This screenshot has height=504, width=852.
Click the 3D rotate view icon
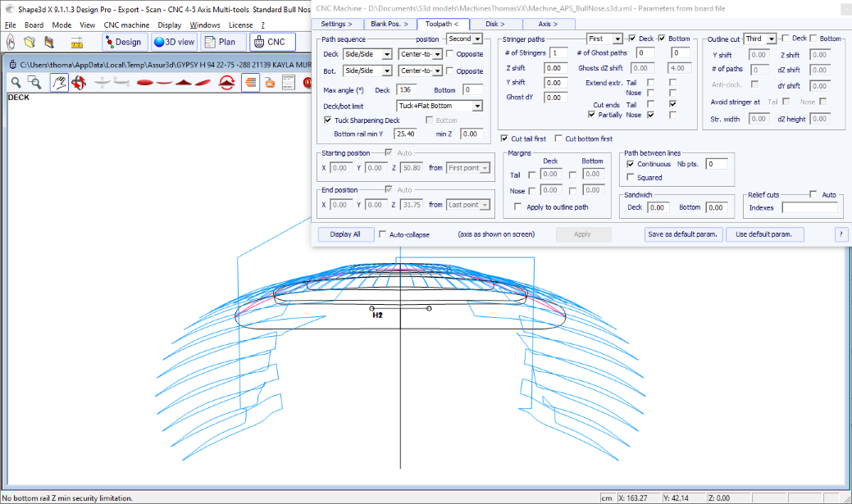[x=79, y=82]
